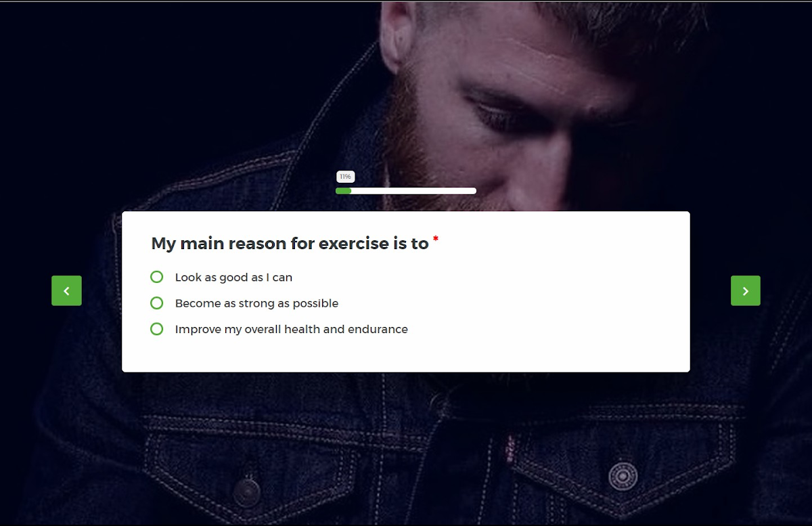Image resolution: width=812 pixels, height=526 pixels.
Task: Click the red required asterisk
Action: click(436, 240)
